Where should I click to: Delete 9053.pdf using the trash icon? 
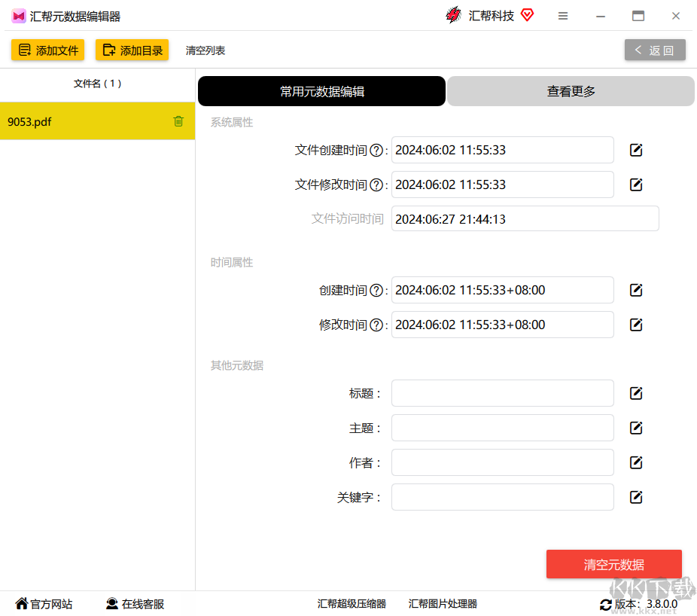[x=178, y=121]
